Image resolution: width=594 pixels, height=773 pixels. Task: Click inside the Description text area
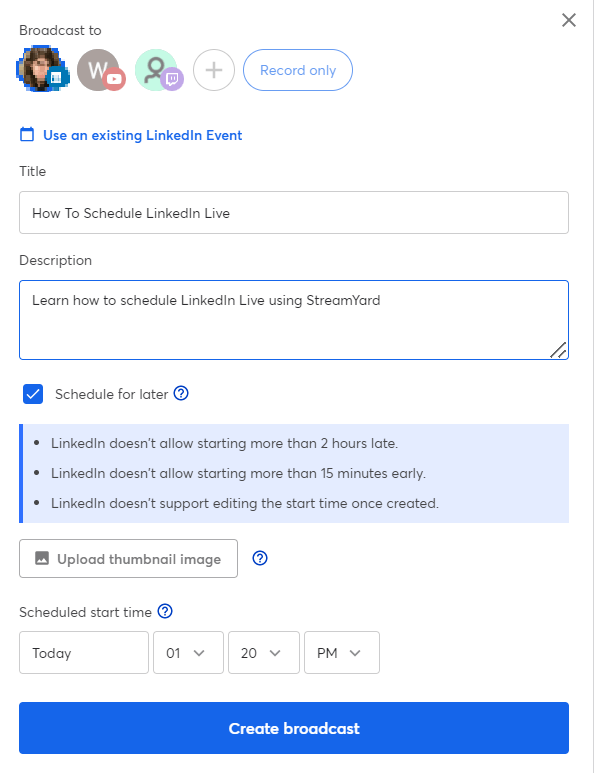pos(294,320)
